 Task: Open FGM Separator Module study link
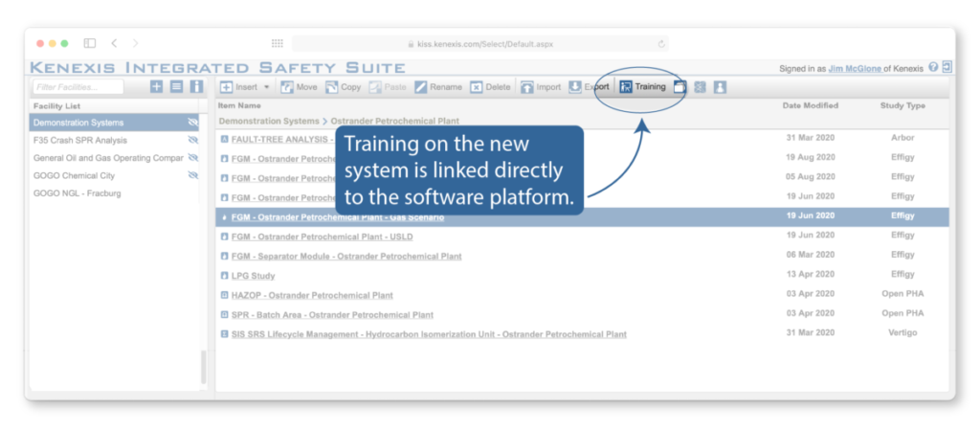[x=346, y=257]
